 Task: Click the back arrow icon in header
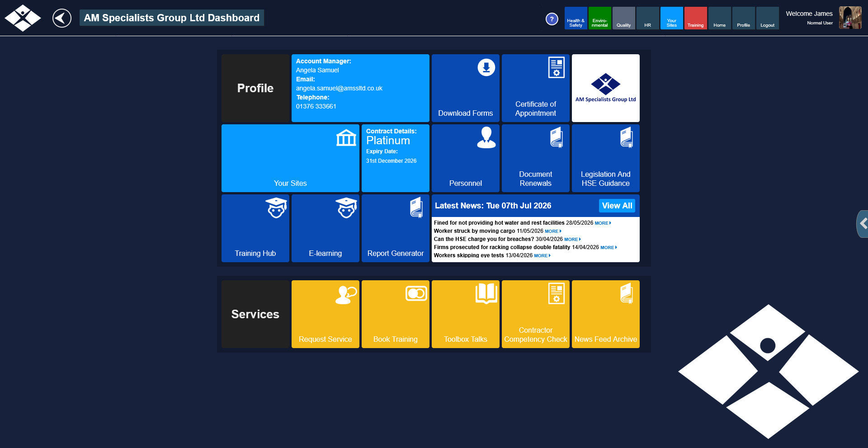coord(62,18)
